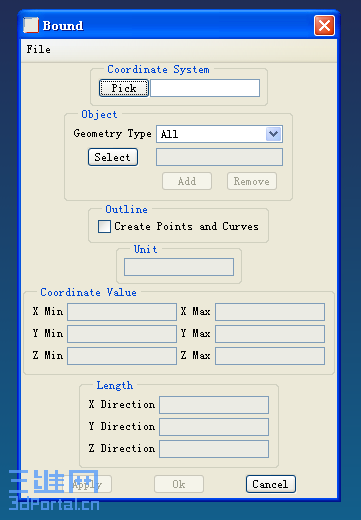Click the Y Direction length field
Image resolution: width=361 pixels, height=520 pixels.
coord(214,427)
